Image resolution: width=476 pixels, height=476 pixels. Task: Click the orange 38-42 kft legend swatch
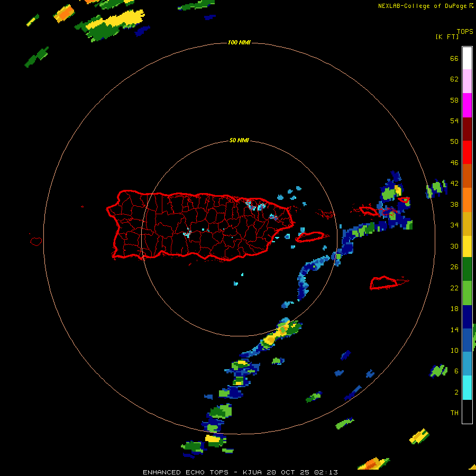coord(467,200)
